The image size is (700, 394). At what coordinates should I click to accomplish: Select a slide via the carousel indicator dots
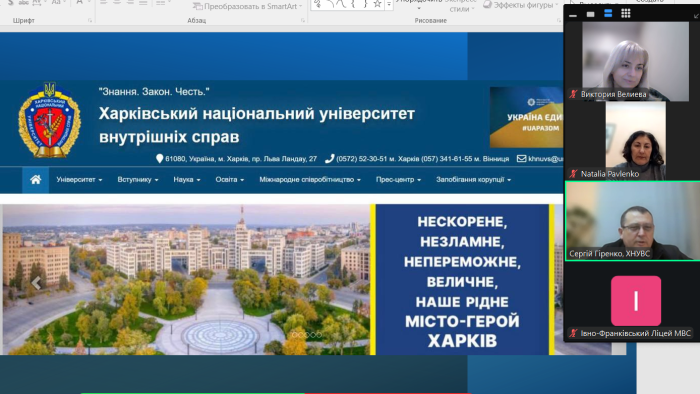[x=307, y=335]
